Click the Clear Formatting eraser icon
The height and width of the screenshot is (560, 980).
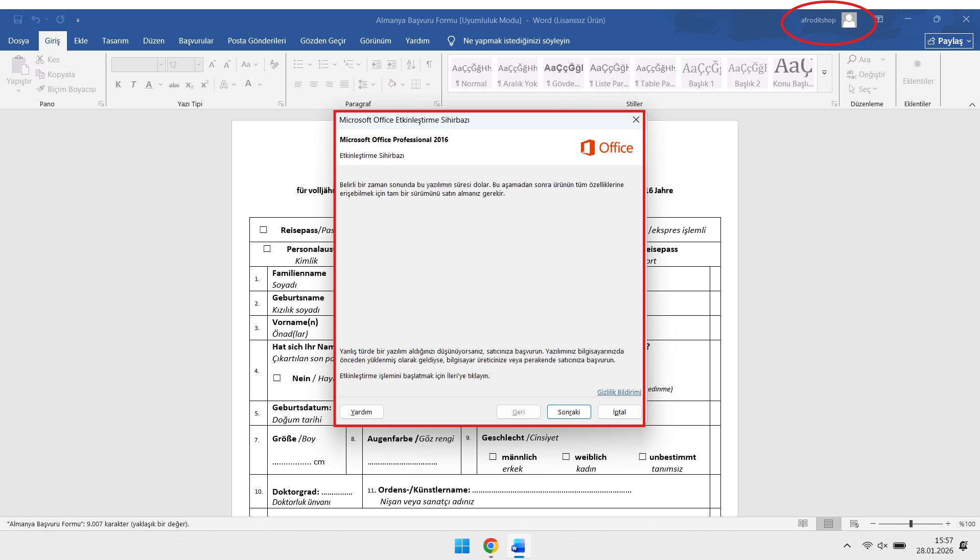click(274, 64)
